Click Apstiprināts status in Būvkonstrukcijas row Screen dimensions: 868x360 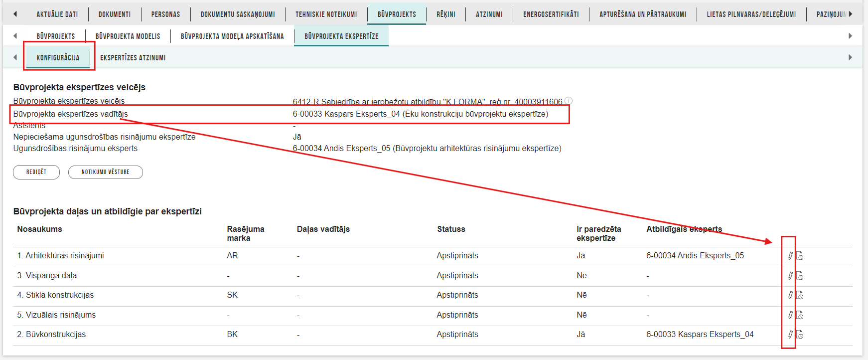(x=457, y=335)
